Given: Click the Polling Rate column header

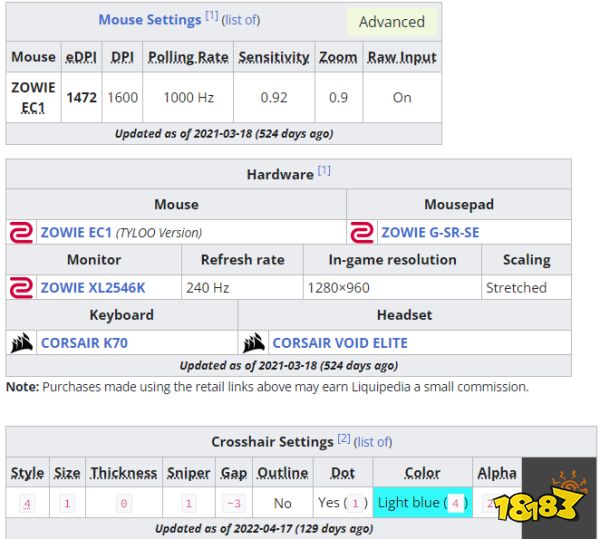Looking at the screenshot, I should [188, 57].
